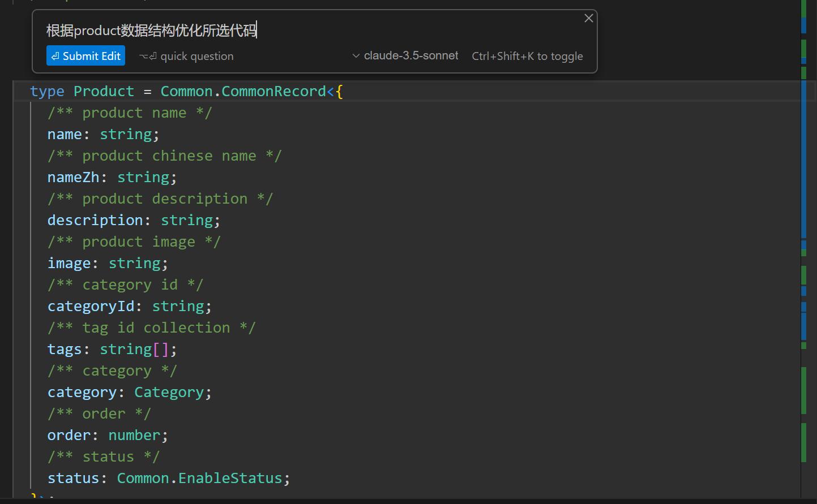Place cursor on CommonRecord type reference

coord(273,91)
